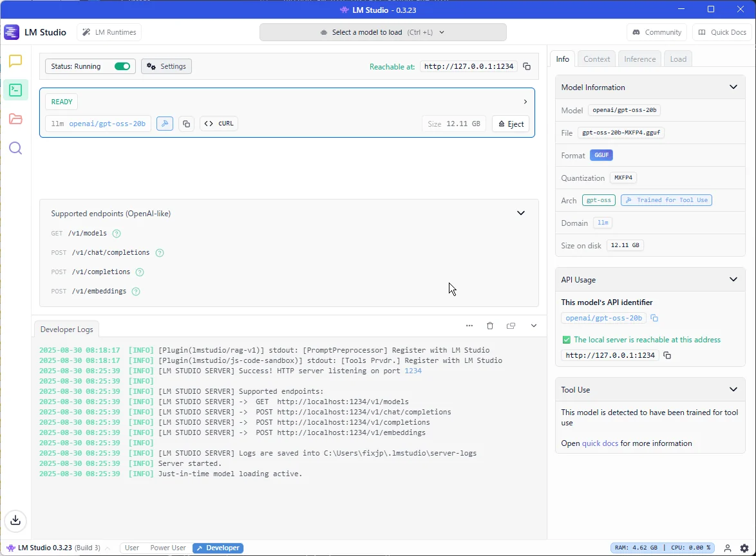Copy the server address next to Reachable at
The width and height of the screenshot is (756, 556).
click(x=527, y=66)
